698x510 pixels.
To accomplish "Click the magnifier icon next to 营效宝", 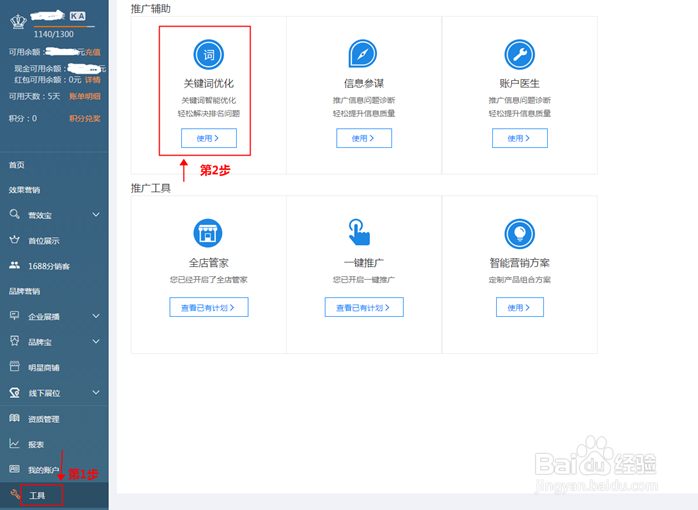I will pyautogui.click(x=15, y=214).
